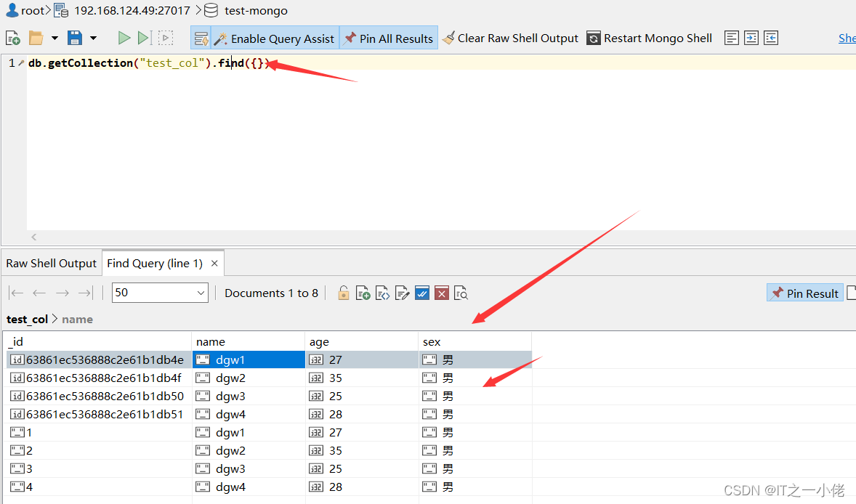Click the view document JSON icon
This screenshot has height=504, width=856.
[383, 293]
